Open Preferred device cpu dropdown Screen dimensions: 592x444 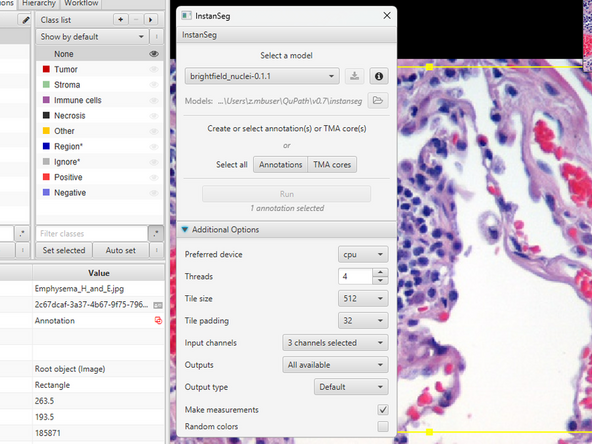pos(363,254)
